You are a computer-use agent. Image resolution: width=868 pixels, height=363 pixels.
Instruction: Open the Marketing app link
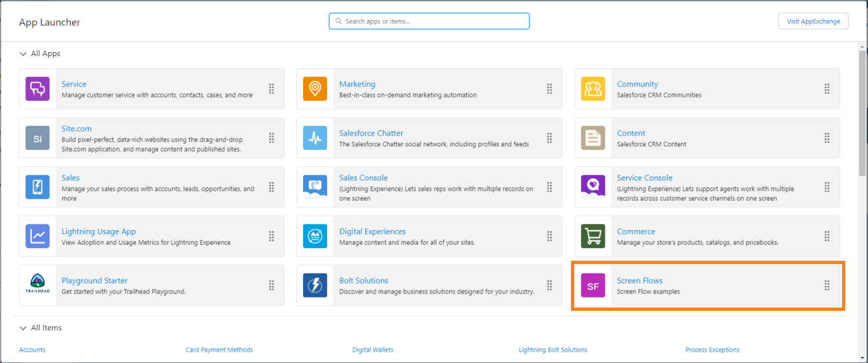click(x=357, y=84)
